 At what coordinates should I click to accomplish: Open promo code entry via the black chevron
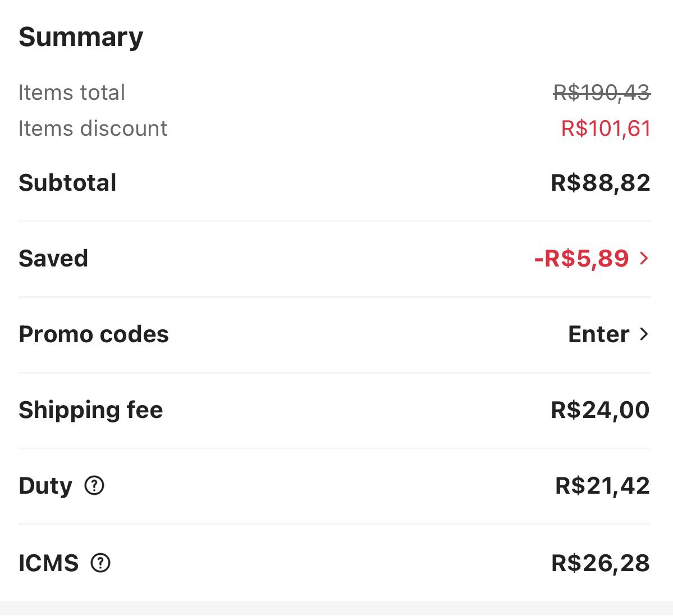tap(644, 334)
